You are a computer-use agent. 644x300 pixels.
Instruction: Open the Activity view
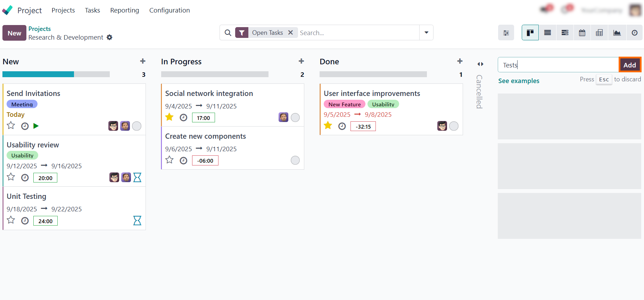(x=635, y=32)
